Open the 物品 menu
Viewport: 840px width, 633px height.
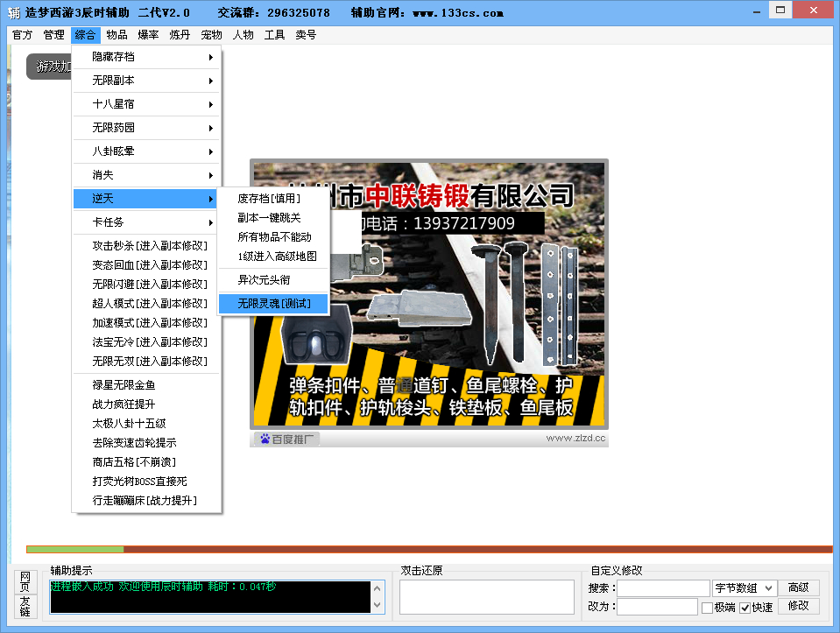point(116,35)
